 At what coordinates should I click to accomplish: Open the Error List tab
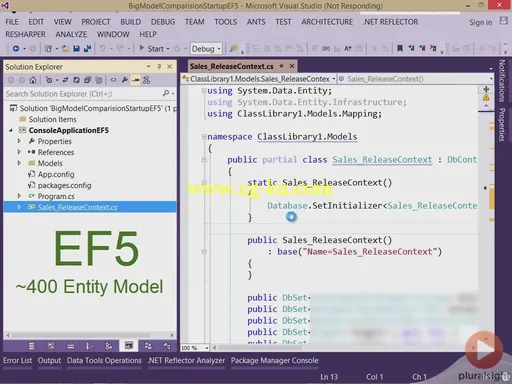pos(17,361)
